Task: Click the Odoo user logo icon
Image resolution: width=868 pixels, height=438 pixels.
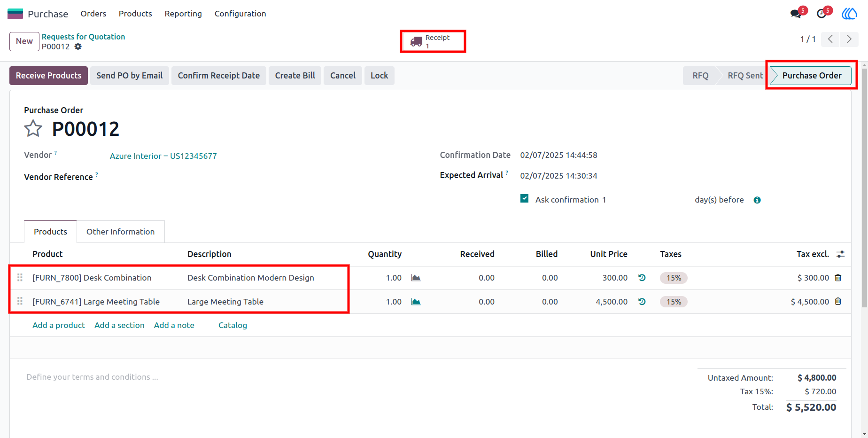Action: pyautogui.click(x=849, y=14)
